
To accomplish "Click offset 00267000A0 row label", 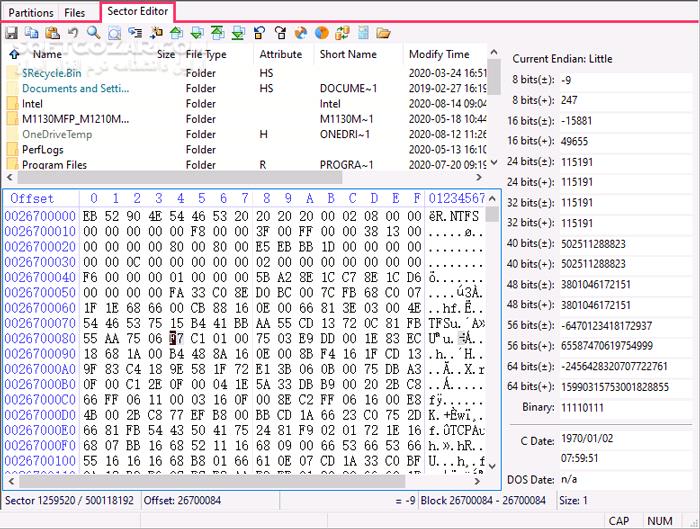I will [40, 369].
